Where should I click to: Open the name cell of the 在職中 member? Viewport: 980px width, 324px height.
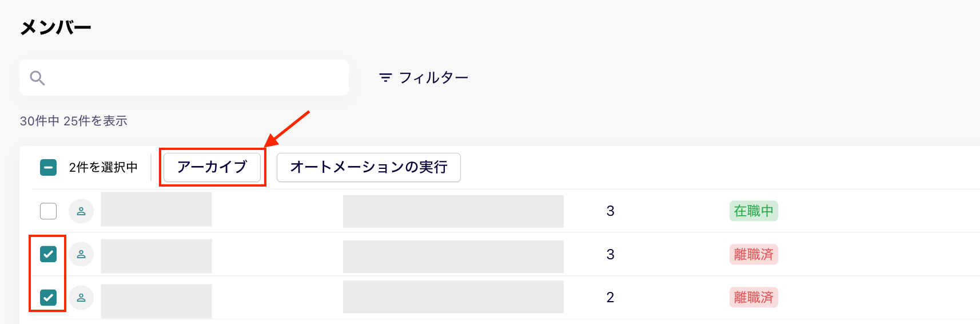[x=156, y=210]
